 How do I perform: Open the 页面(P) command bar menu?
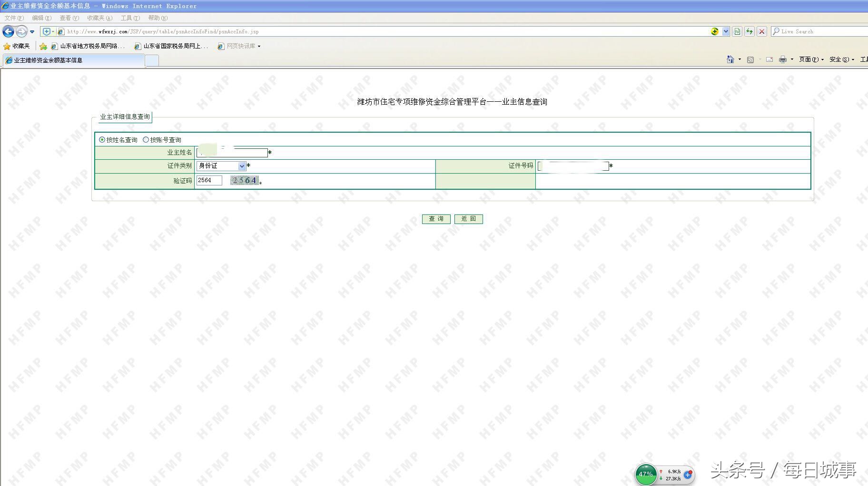[x=811, y=59]
